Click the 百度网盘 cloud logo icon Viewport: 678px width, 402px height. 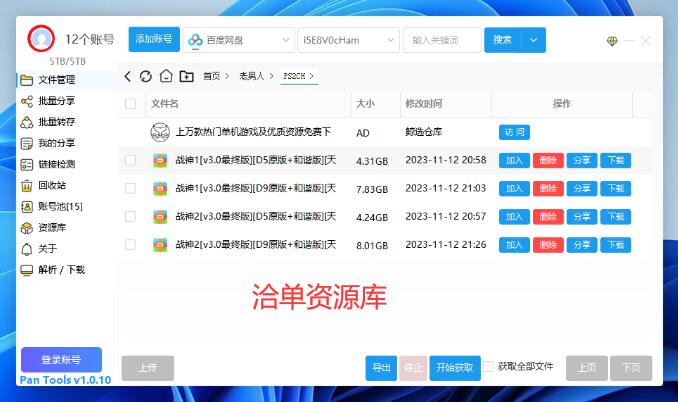point(195,41)
